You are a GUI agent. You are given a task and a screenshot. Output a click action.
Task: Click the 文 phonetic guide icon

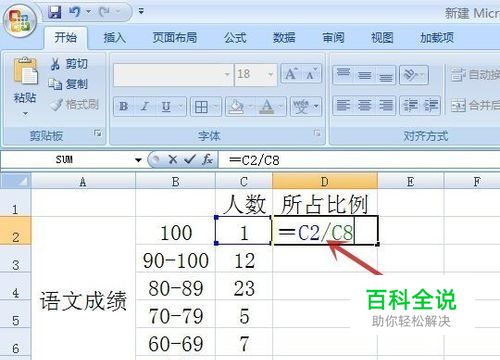[x=301, y=107]
